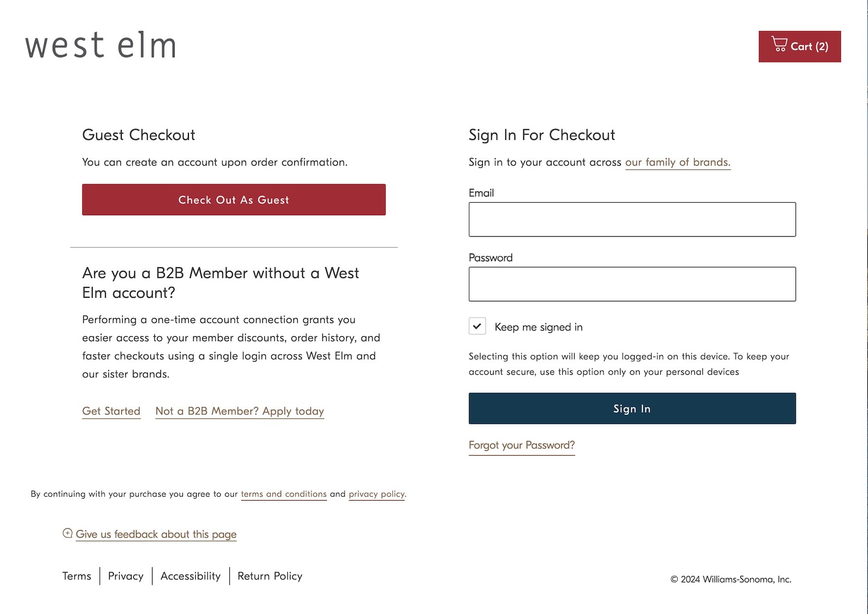Open the Forgot your Password link
Screen dimensions: 868x614
tap(521, 445)
